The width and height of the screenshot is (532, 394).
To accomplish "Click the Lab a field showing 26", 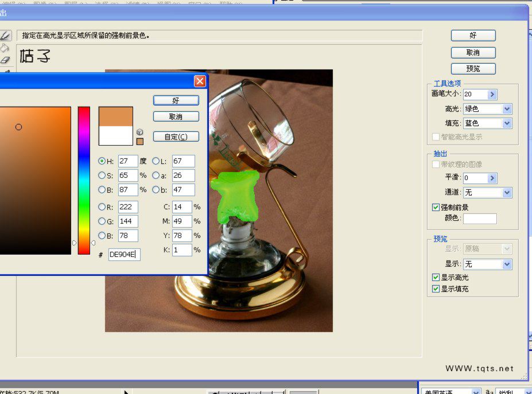I will 184,175.
